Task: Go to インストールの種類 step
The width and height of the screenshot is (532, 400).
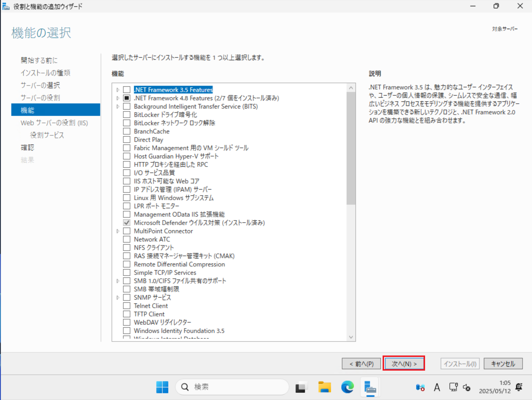Action: (x=45, y=73)
